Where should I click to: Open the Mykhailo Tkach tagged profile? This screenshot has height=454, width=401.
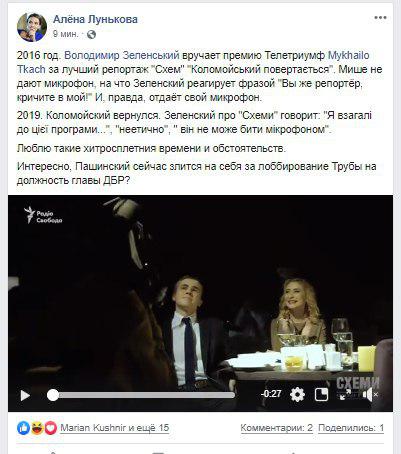pos(193,62)
